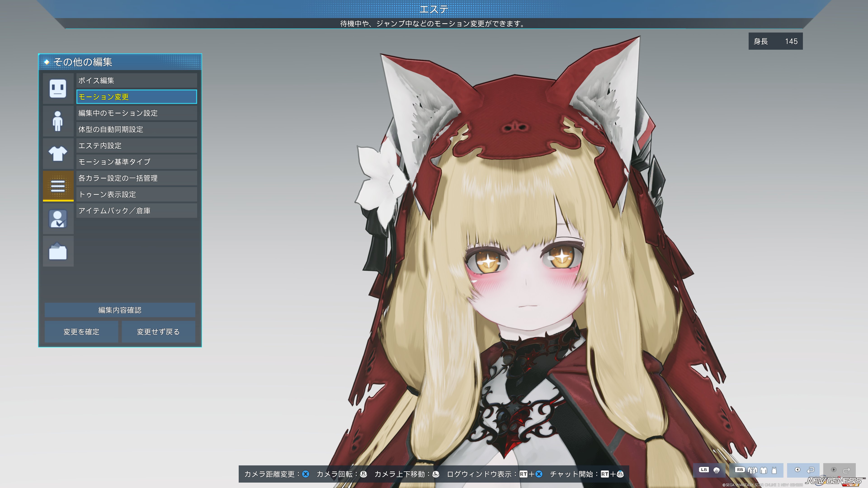Toggle the long-sleeve basewear display icon

764,470
